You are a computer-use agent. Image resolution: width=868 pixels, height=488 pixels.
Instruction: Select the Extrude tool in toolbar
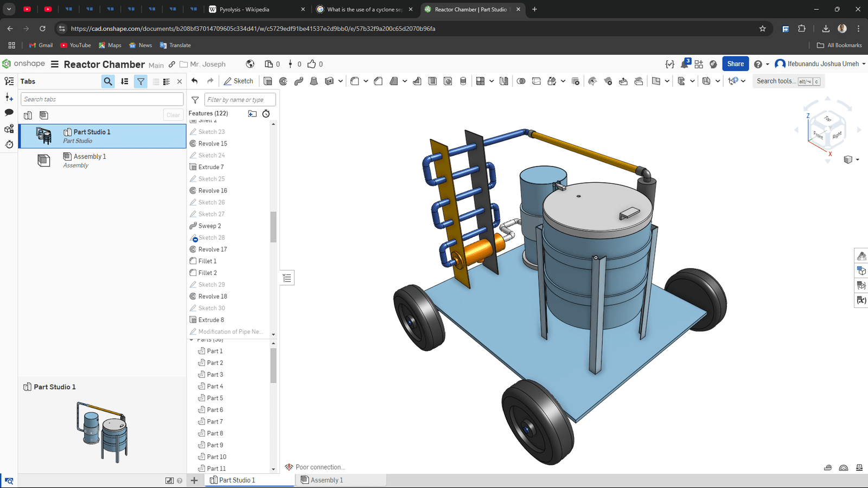pyautogui.click(x=268, y=81)
